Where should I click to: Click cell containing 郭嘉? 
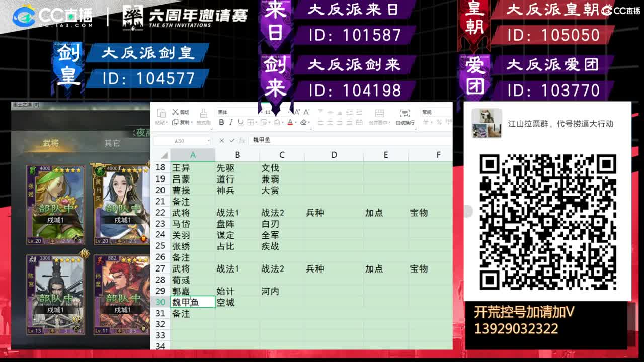click(x=193, y=291)
